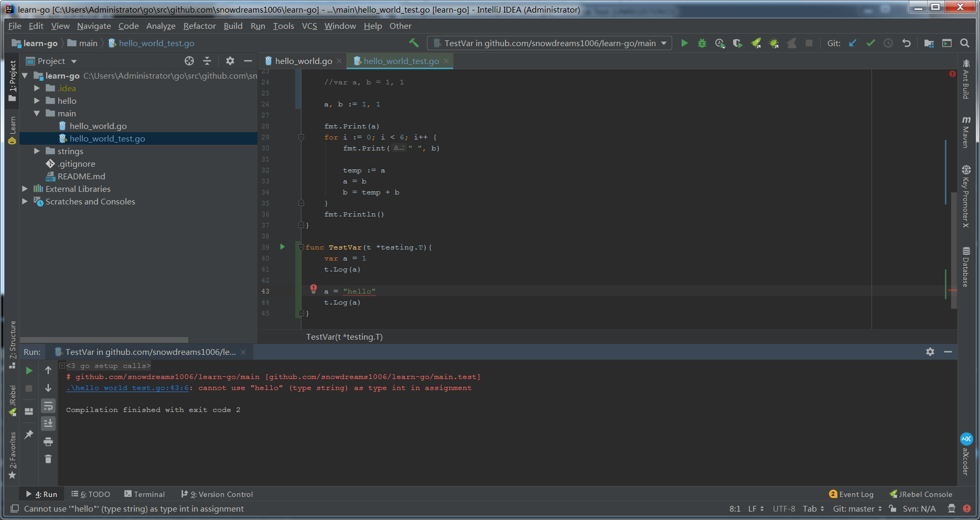This screenshot has height=520, width=980.
Task: Start debugging with the bug icon
Action: click(702, 43)
